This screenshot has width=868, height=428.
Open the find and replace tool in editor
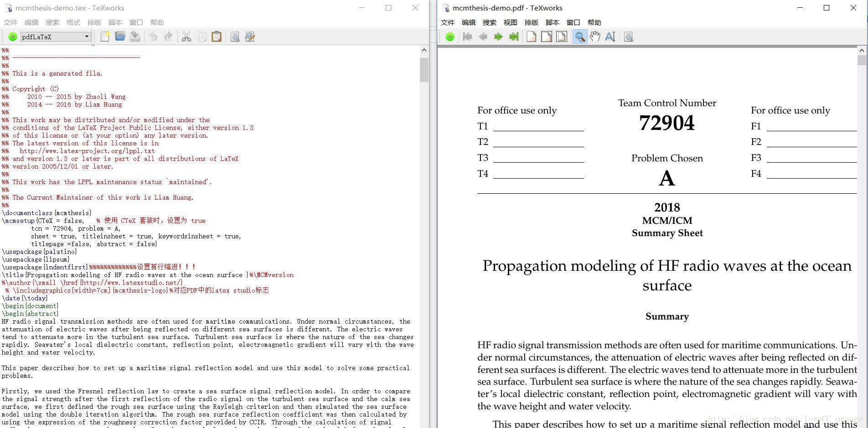tap(250, 37)
